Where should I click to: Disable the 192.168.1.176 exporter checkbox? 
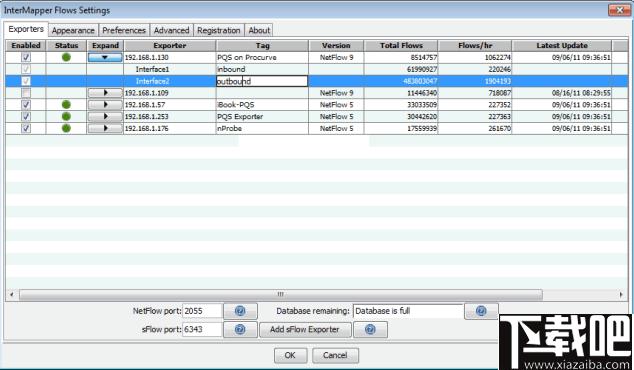tap(26, 128)
